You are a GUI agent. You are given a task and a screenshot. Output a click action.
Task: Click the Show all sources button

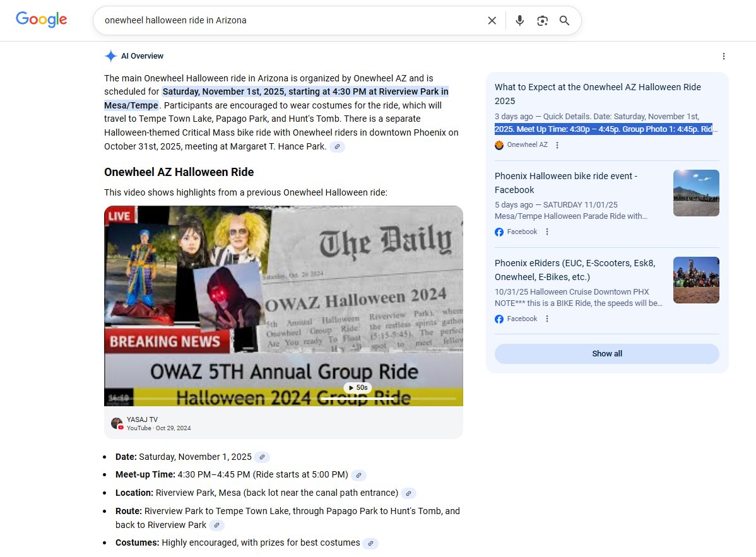coord(606,354)
